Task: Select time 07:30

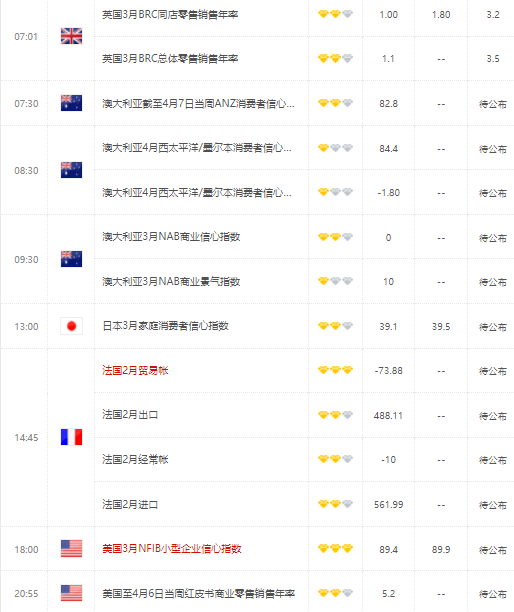Action: pos(26,103)
